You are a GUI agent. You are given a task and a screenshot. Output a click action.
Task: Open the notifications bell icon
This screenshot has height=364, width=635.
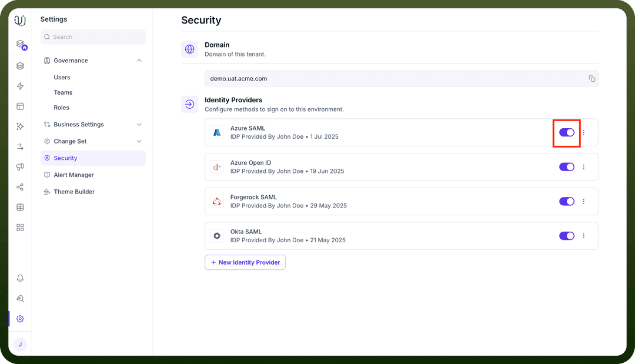tap(20, 278)
